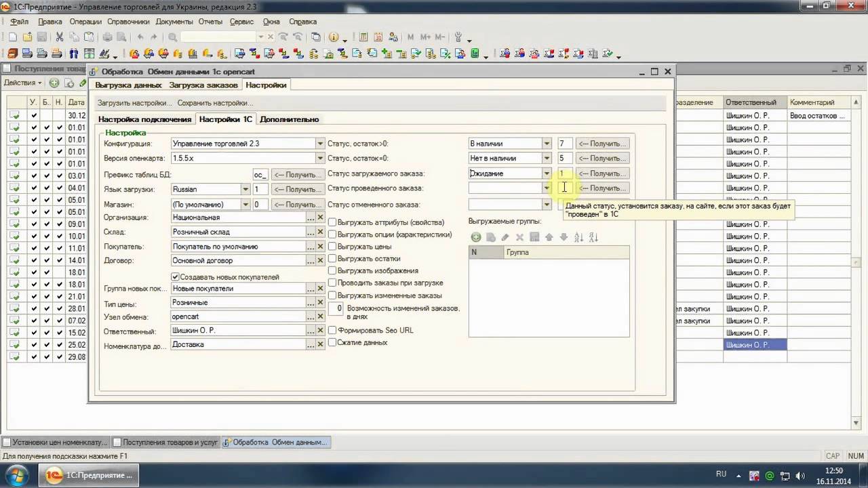
Task: Click the Префикс таблиц БД input field
Action: click(x=260, y=175)
